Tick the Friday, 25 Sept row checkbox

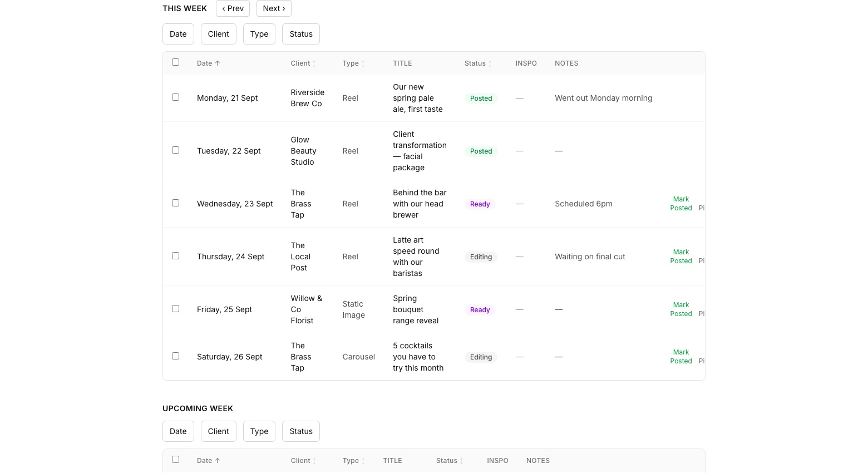pos(176,309)
